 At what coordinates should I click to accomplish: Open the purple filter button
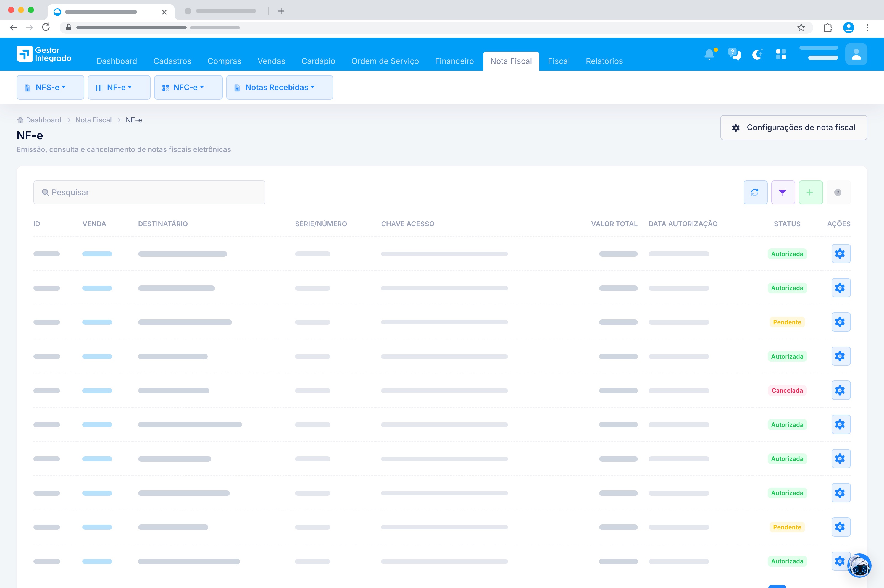[783, 192]
